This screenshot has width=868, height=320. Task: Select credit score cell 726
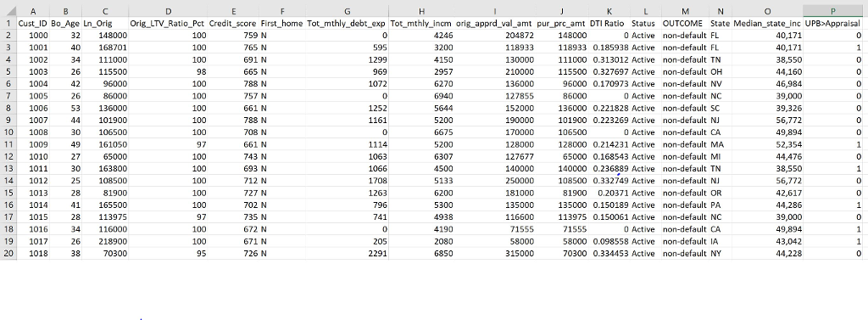click(x=234, y=253)
